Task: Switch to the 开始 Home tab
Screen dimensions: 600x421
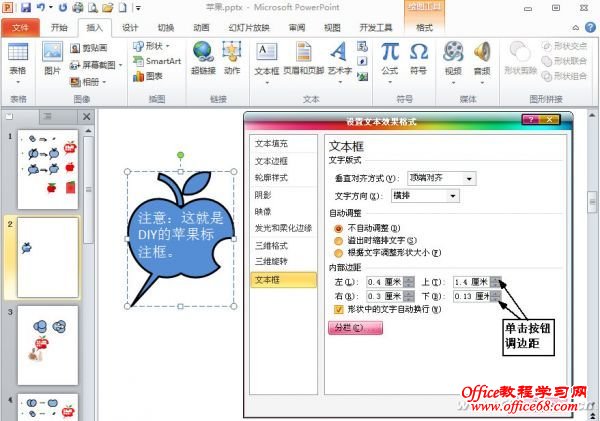Action: pos(59,28)
